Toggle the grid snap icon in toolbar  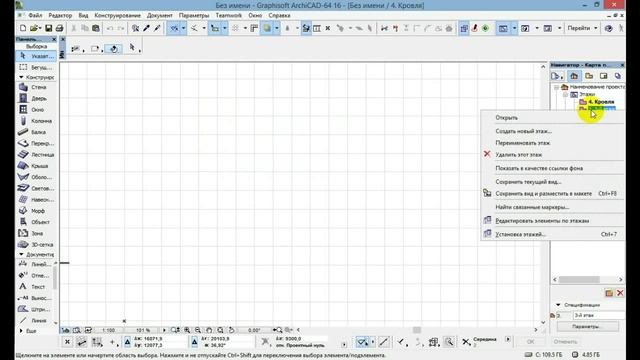pyautogui.click(x=236, y=28)
